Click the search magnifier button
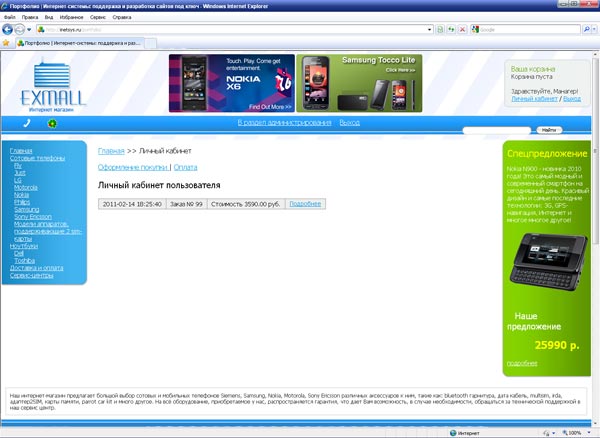The width and height of the screenshot is (600, 438). 586,29
